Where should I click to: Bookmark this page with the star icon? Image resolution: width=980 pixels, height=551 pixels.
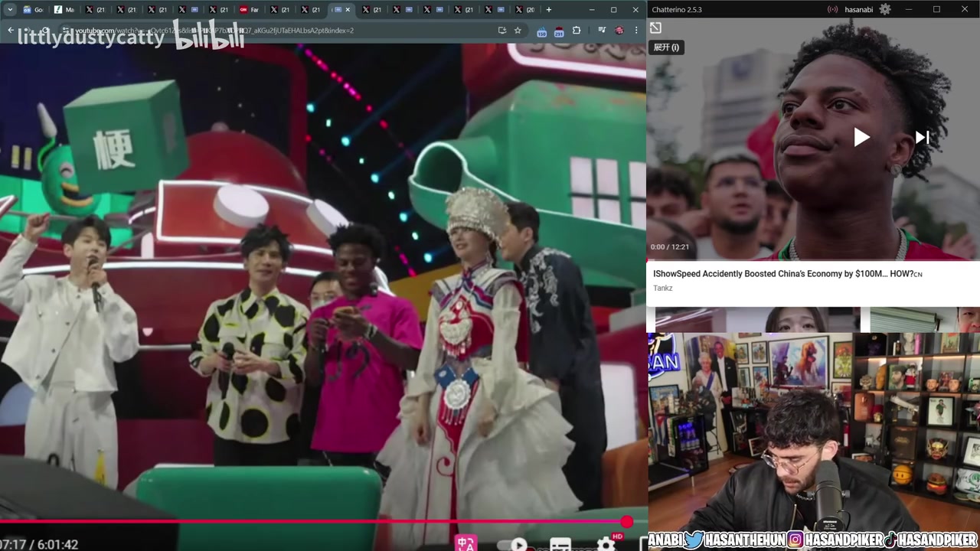[x=518, y=31]
